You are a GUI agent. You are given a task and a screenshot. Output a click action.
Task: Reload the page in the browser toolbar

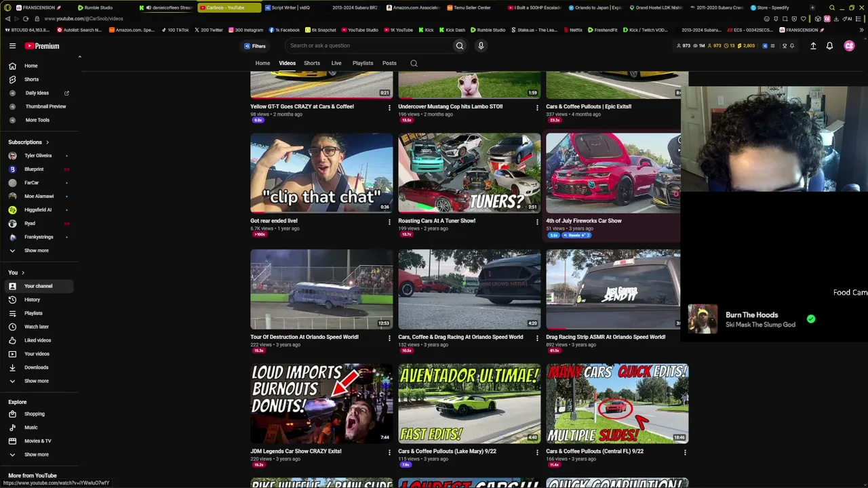point(26,19)
